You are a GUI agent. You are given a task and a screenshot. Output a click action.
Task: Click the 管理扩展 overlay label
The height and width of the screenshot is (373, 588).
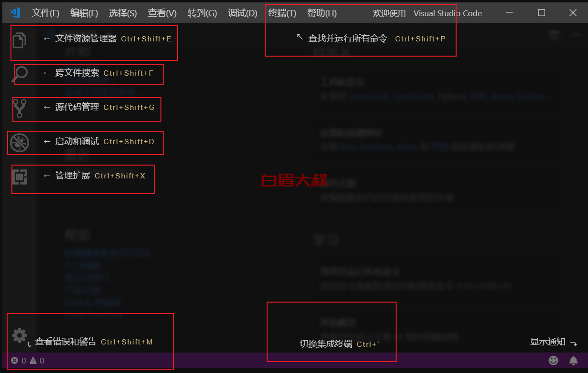pyautogui.click(x=73, y=176)
